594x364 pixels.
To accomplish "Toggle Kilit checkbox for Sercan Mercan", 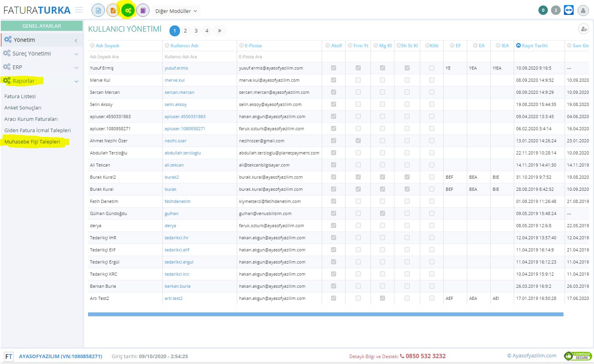I will point(432,92).
